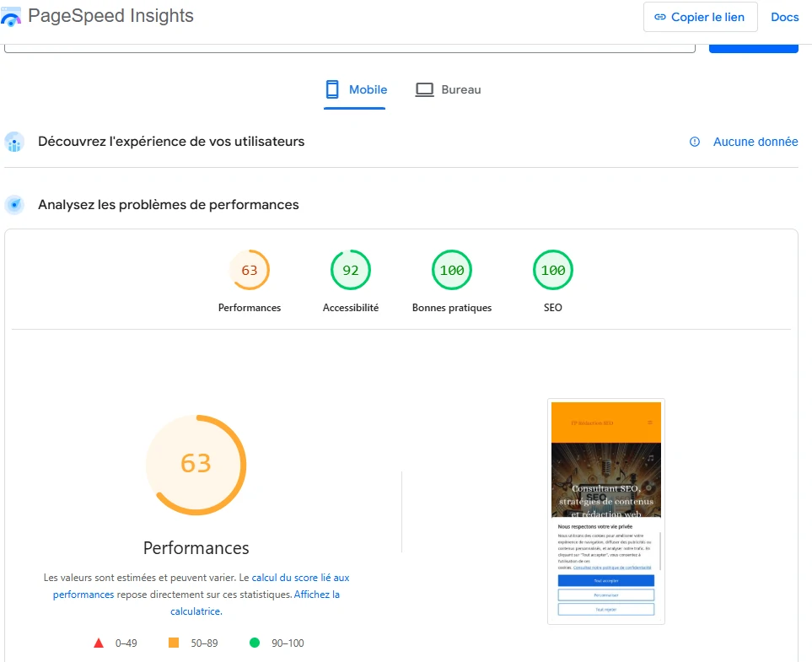This screenshot has height=662, width=812.
Task: Click the Performances label under the small gauge
Action: 250,308
